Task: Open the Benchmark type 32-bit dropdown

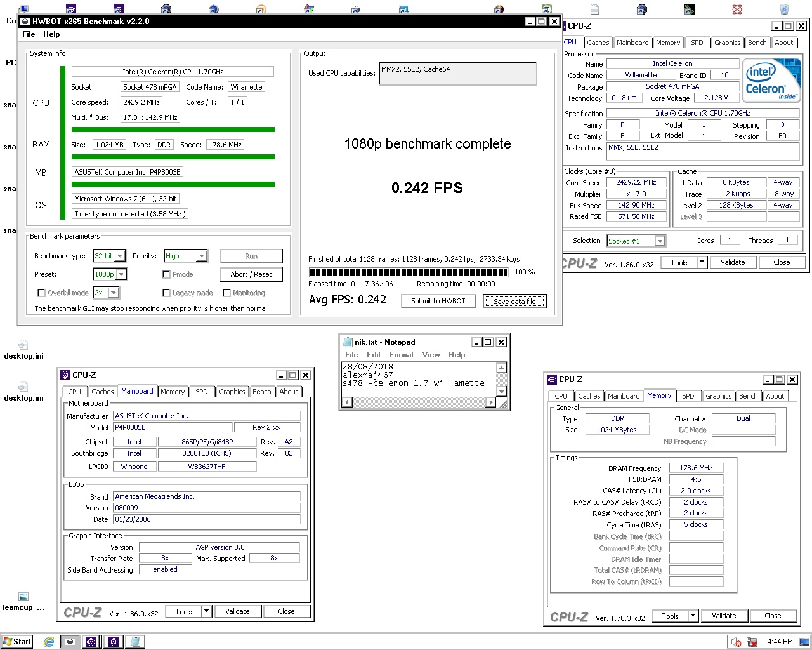Action: tap(120, 256)
